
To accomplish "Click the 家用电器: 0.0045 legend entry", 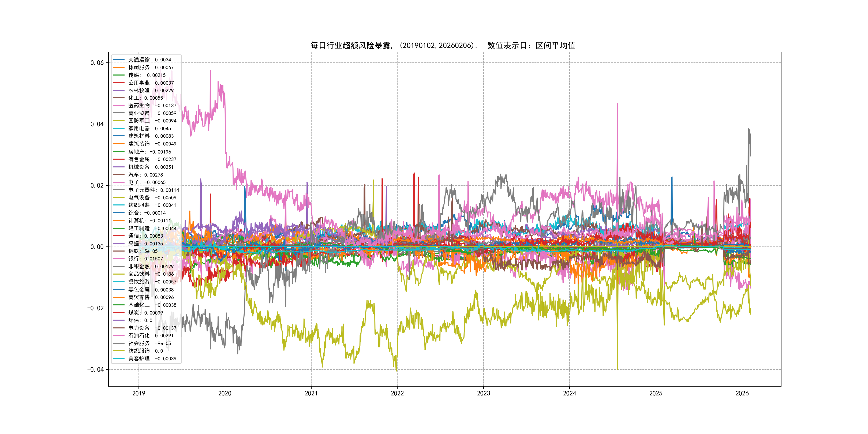I will tap(149, 128).
